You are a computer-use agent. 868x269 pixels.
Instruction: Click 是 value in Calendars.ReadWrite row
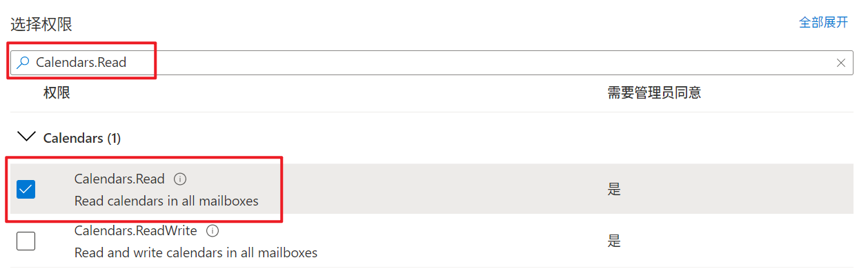point(614,241)
